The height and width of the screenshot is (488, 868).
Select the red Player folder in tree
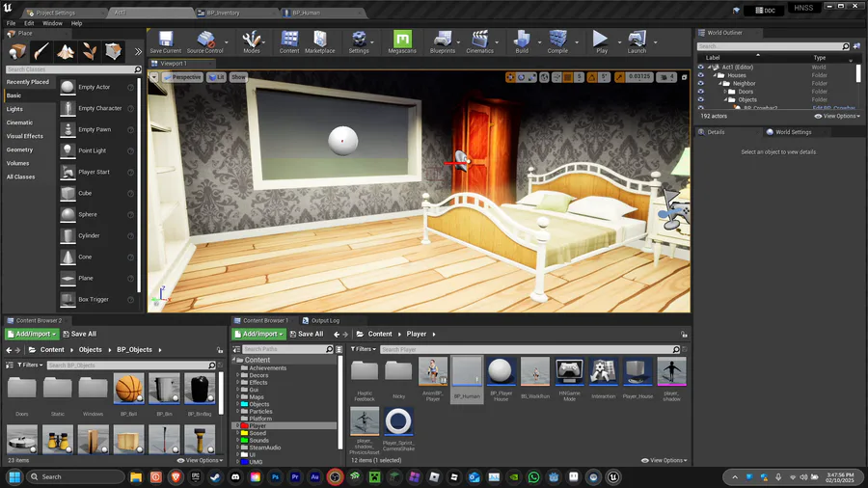coord(257,425)
